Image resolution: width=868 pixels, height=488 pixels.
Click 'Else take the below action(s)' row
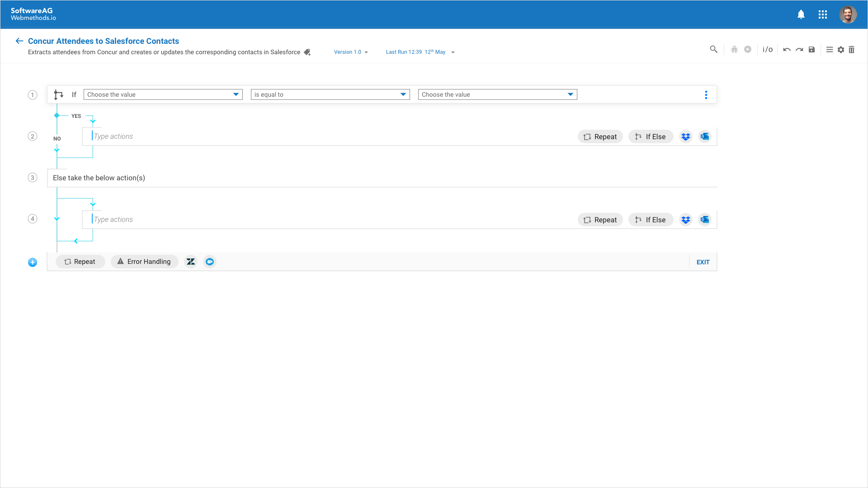point(382,178)
